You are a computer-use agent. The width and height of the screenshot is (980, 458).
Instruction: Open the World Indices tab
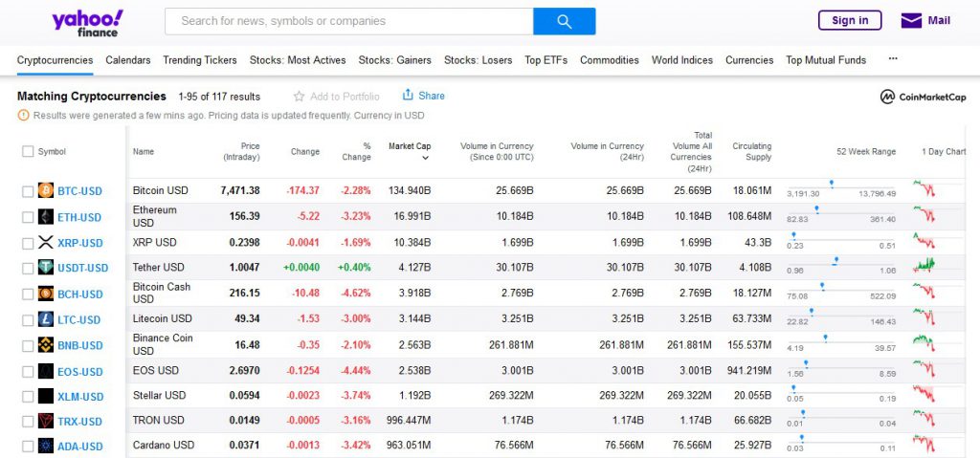[681, 60]
